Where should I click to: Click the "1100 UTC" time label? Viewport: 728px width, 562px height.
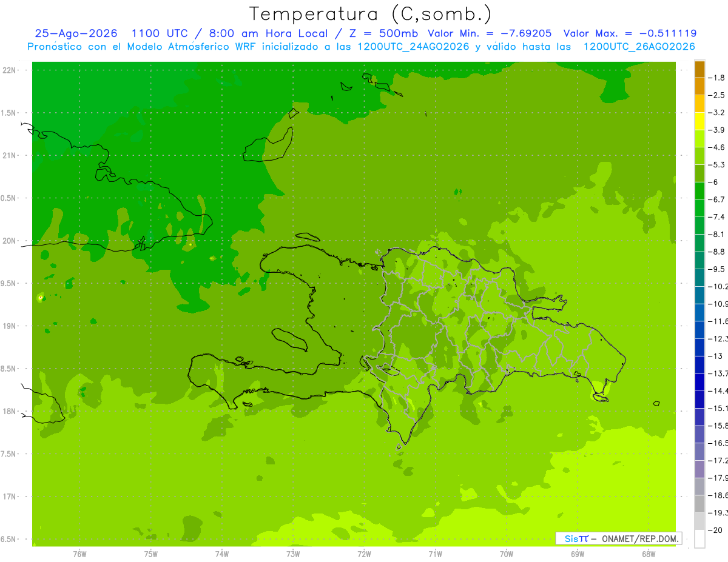[x=161, y=33]
